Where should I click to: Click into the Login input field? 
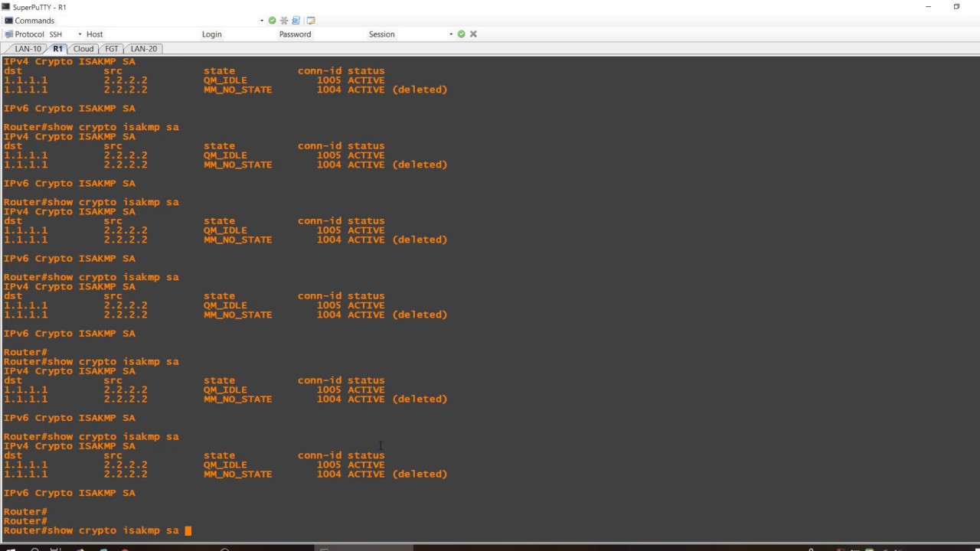250,34
